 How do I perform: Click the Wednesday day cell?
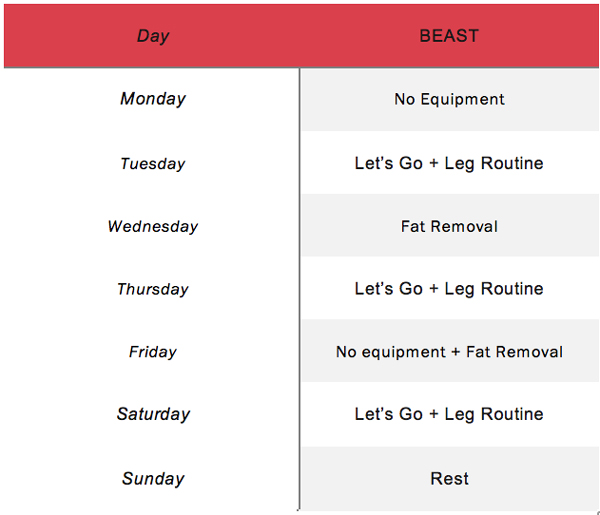[x=152, y=227]
